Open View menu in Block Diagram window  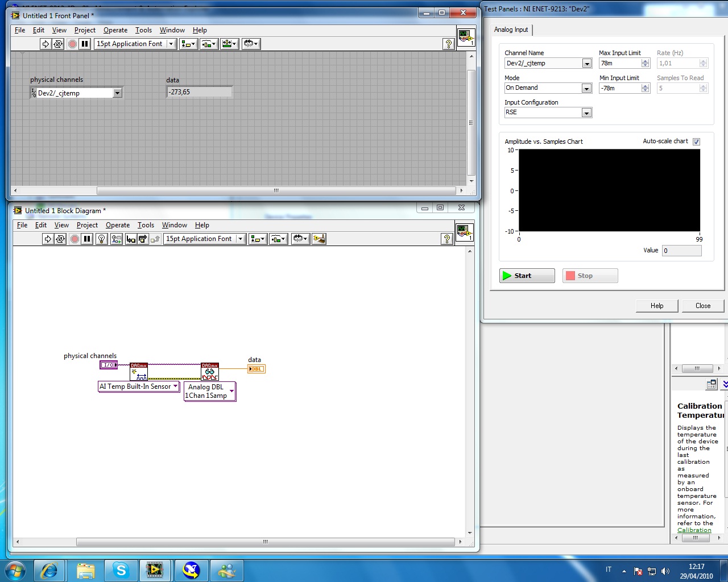click(61, 225)
